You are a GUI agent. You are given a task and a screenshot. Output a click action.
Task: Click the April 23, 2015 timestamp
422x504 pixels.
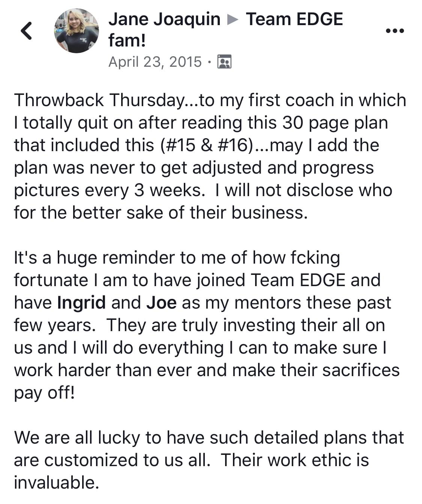155,62
